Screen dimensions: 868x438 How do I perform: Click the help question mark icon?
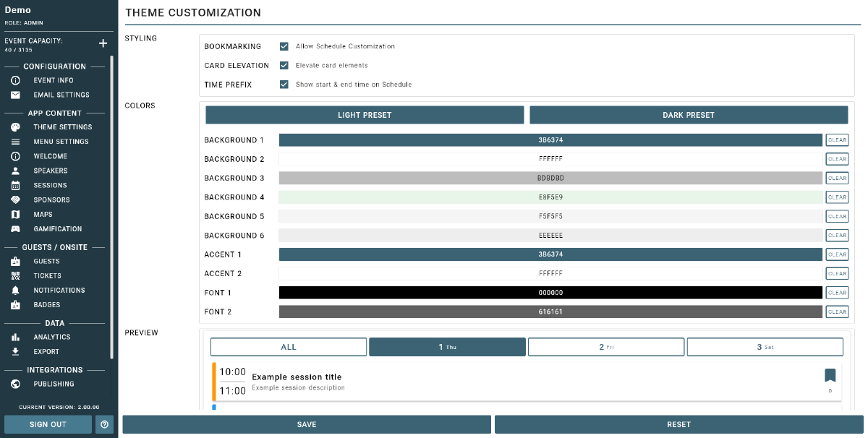coord(104,424)
